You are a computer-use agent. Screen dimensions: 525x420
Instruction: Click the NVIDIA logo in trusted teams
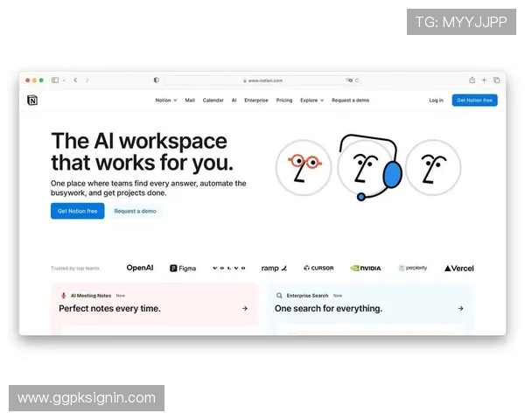click(366, 269)
